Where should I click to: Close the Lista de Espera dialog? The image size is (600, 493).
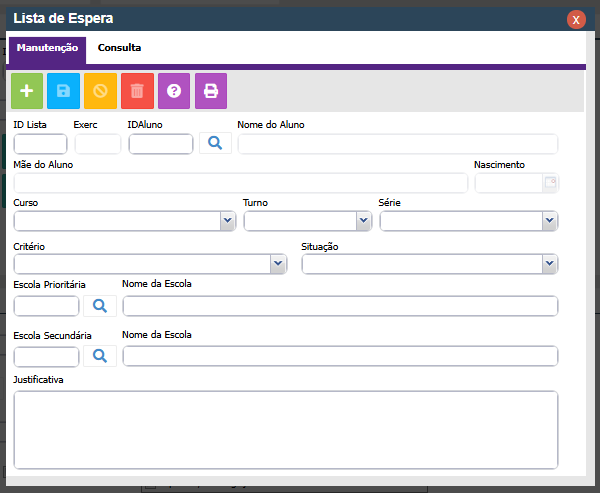coord(576,20)
